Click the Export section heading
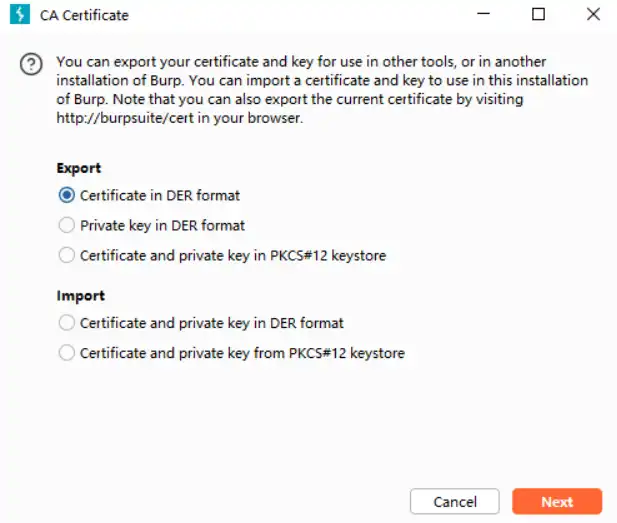Image resolution: width=617 pixels, height=523 pixels. point(79,168)
